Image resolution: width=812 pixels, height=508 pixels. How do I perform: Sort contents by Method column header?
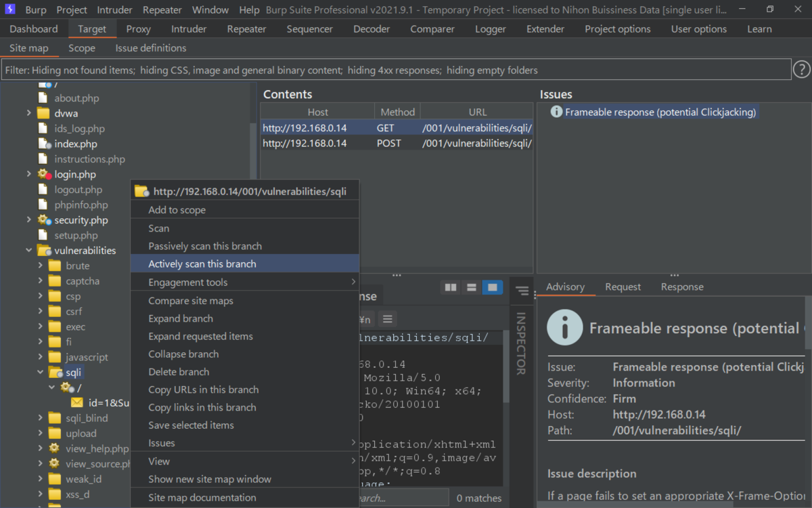397,112
